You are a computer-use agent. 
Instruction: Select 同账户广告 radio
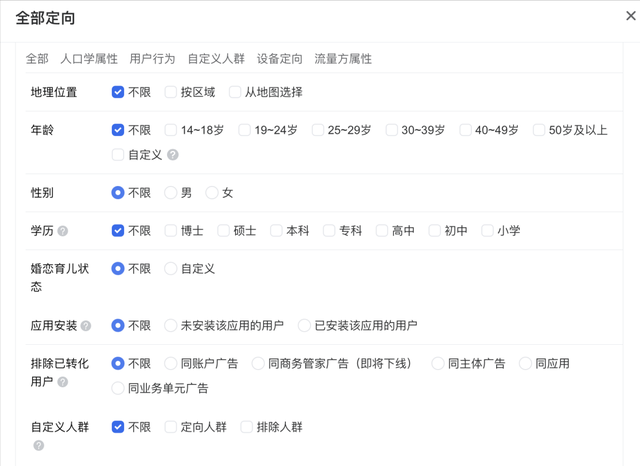click(x=171, y=364)
